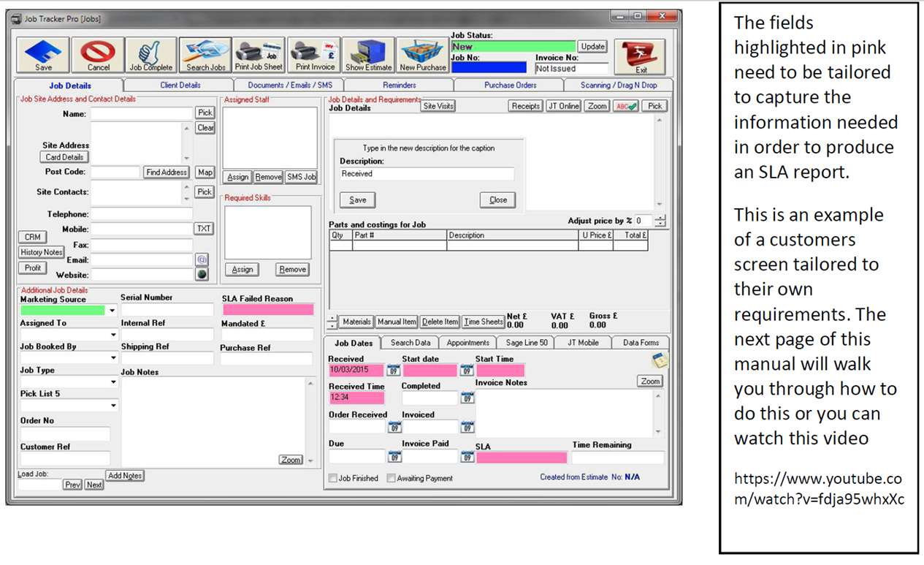The width and height of the screenshot is (924, 565).
Task: Open calendar icon next to Start date
Action: coord(467,370)
